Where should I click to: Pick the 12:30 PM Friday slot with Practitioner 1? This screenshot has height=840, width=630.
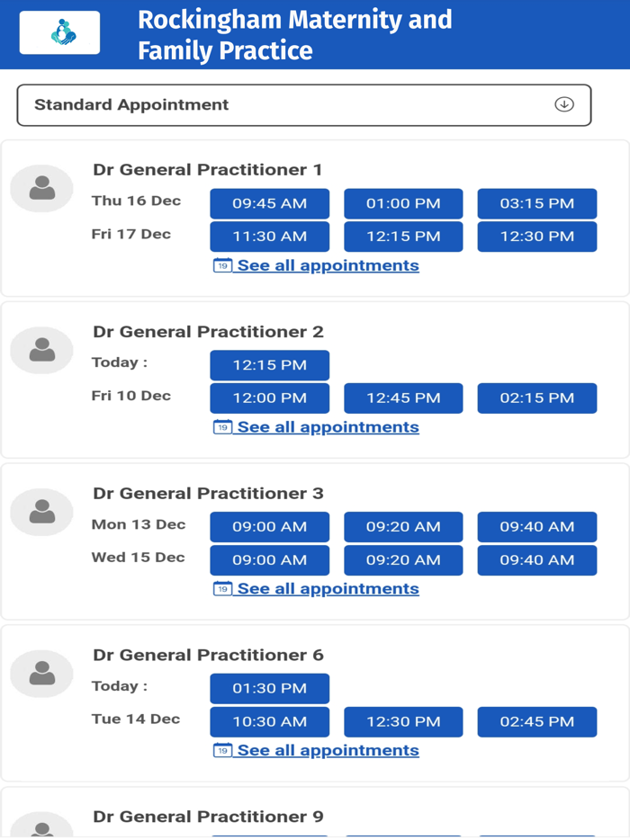(x=536, y=237)
